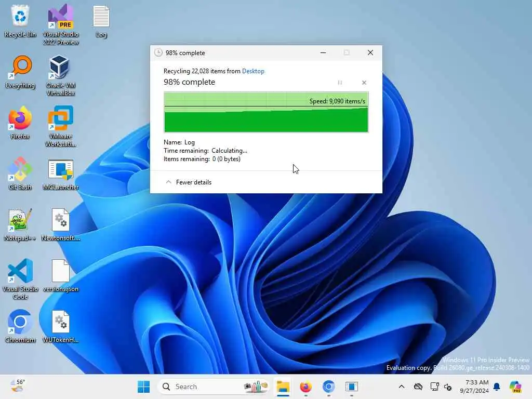532x399 pixels.
Task: Select the Everything search desktop shortcut
Action: (20, 72)
